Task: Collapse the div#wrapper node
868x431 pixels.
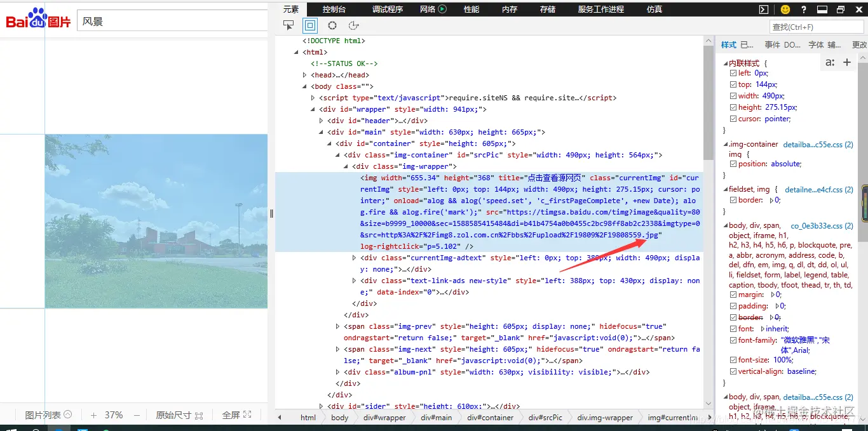Action: tap(313, 109)
